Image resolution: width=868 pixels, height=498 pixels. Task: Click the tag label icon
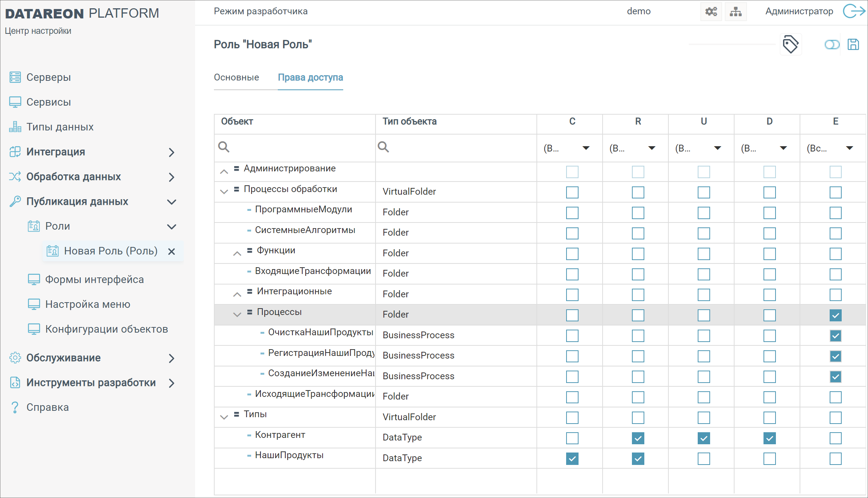[x=790, y=44]
